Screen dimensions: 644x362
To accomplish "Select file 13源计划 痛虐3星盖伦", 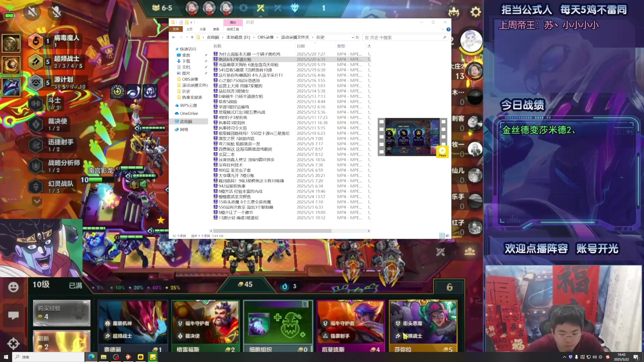I will pyautogui.click(x=238, y=218).
